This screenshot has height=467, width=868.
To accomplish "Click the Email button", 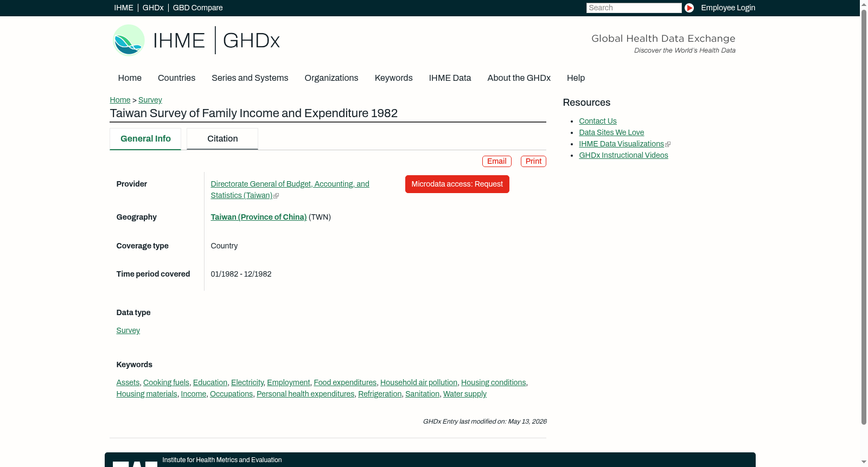I will click(497, 161).
